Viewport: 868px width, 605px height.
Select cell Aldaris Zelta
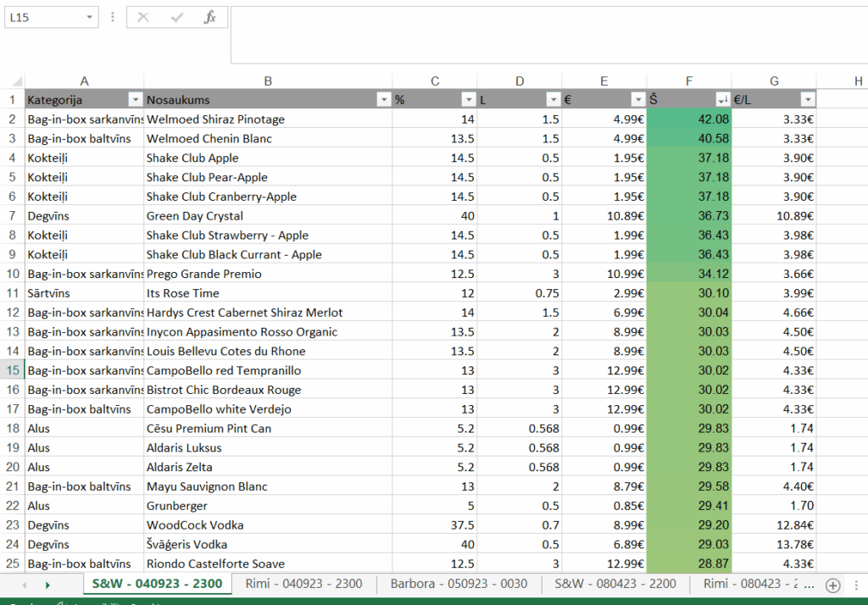click(x=268, y=467)
